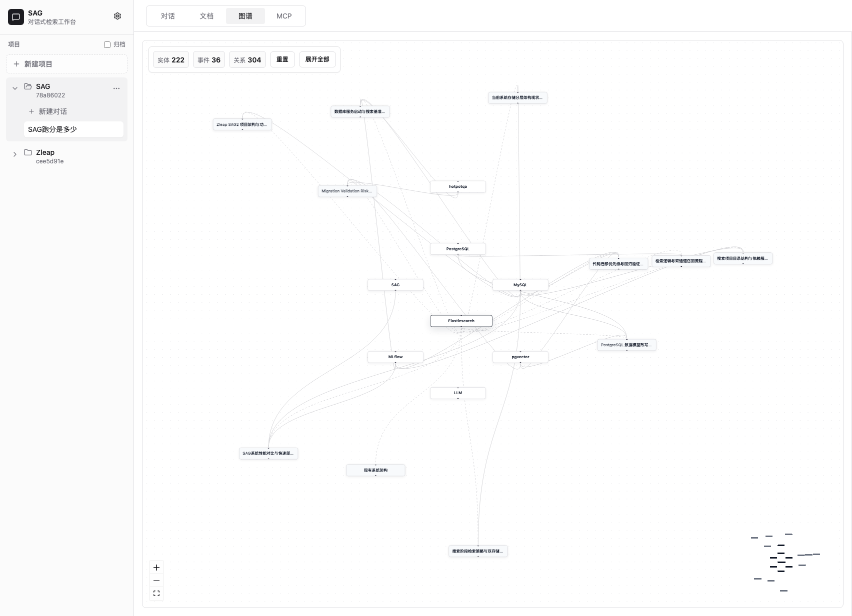This screenshot has width=852, height=616.
Task: Select the Migration Validation Risk node
Action: point(347,191)
